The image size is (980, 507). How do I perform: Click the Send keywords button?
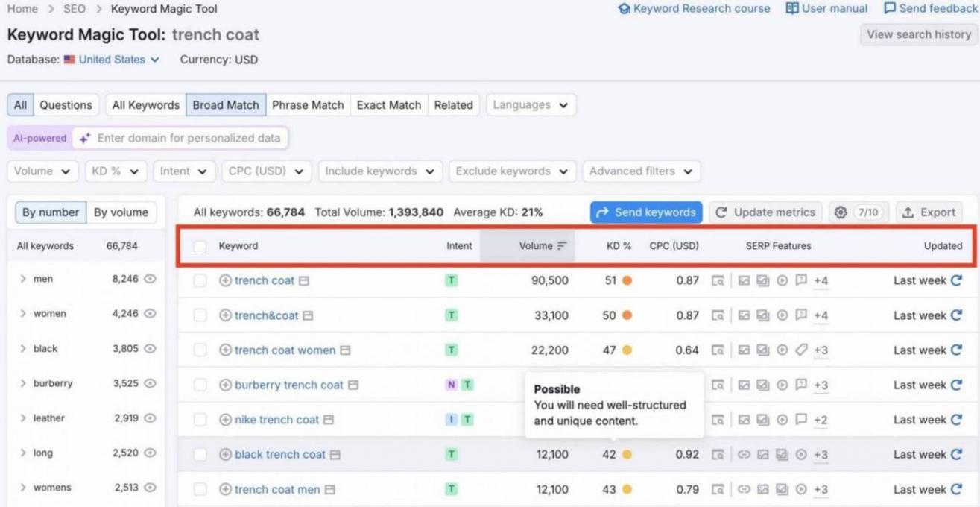(x=646, y=212)
